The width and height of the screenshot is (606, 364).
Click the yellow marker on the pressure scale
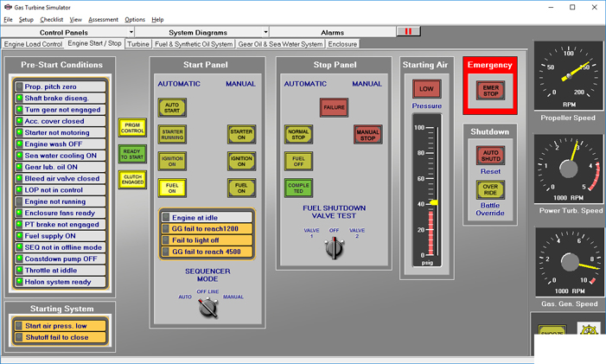click(434, 202)
